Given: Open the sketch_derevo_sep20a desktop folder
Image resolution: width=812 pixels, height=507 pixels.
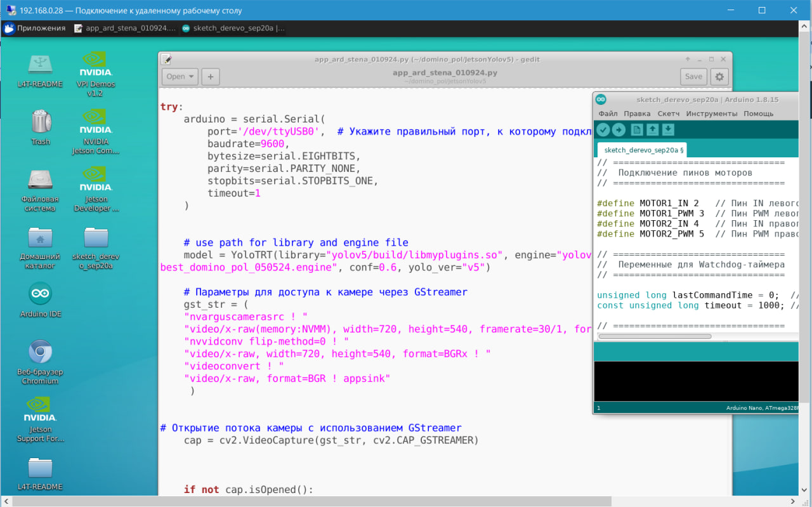Looking at the screenshot, I should (96, 244).
